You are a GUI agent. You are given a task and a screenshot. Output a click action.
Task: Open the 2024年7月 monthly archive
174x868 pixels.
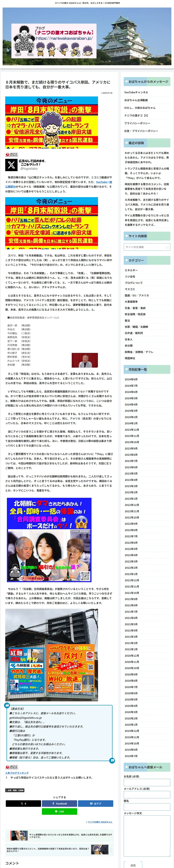(x=131, y=386)
